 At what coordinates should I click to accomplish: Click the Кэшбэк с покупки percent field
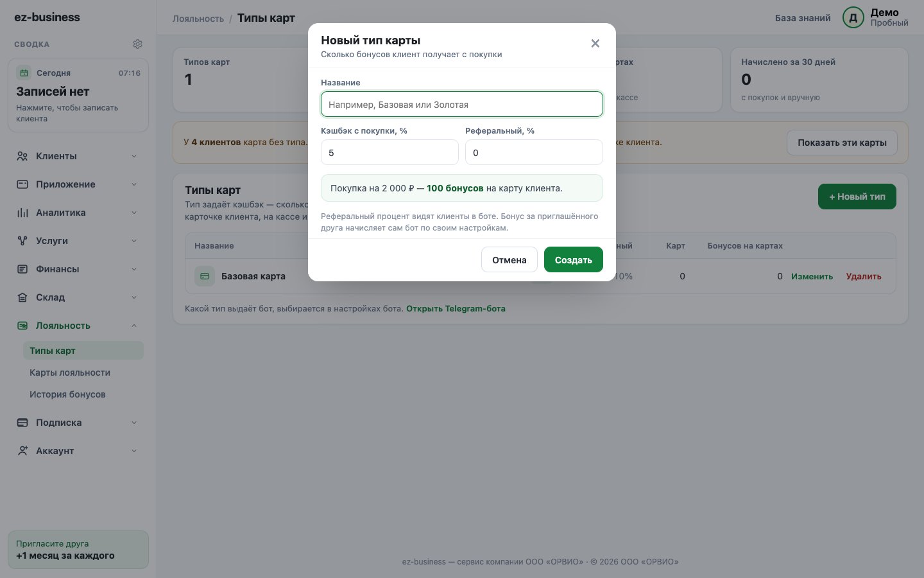(x=389, y=152)
